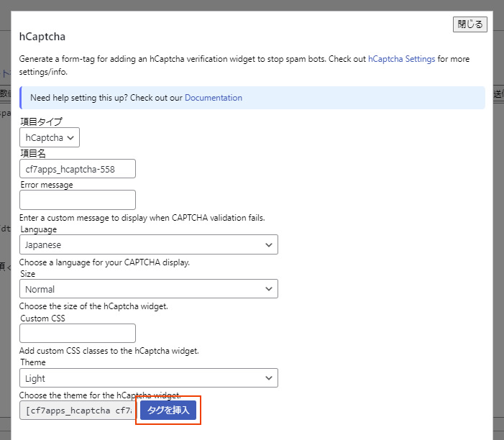Click the Error message label text

pyautogui.click(x=47, y=185)
